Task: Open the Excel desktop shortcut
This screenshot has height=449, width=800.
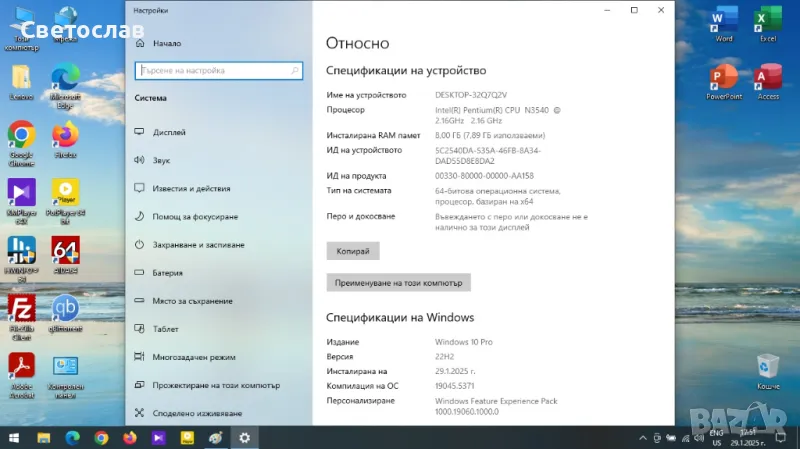Action: [768, 21]
